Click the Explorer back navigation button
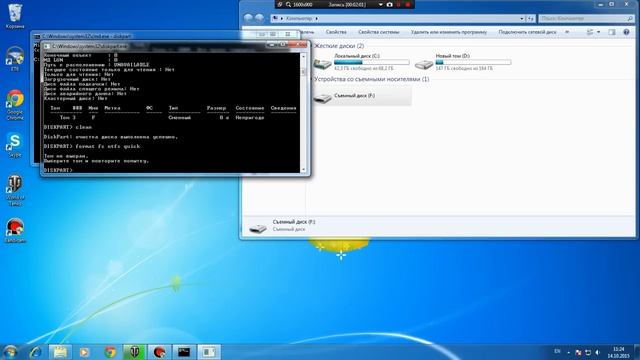 (x=248, y=18)
